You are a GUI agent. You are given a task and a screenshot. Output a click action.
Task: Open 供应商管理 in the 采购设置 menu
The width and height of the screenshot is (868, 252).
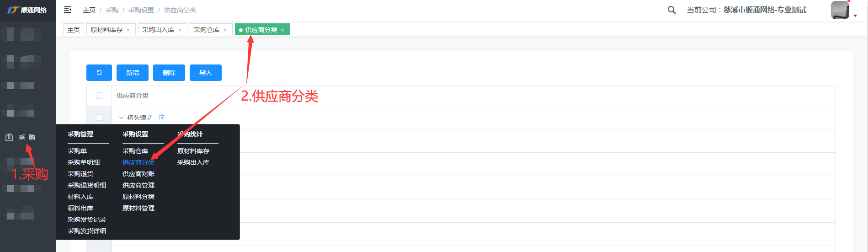point(138,185)
